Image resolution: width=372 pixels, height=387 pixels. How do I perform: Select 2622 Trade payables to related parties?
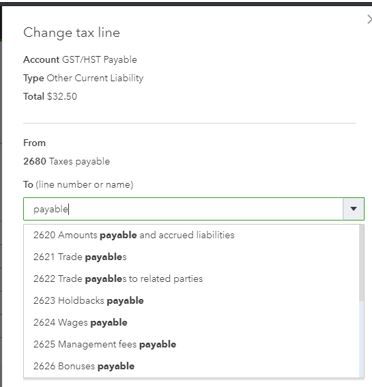pos(191,279)
